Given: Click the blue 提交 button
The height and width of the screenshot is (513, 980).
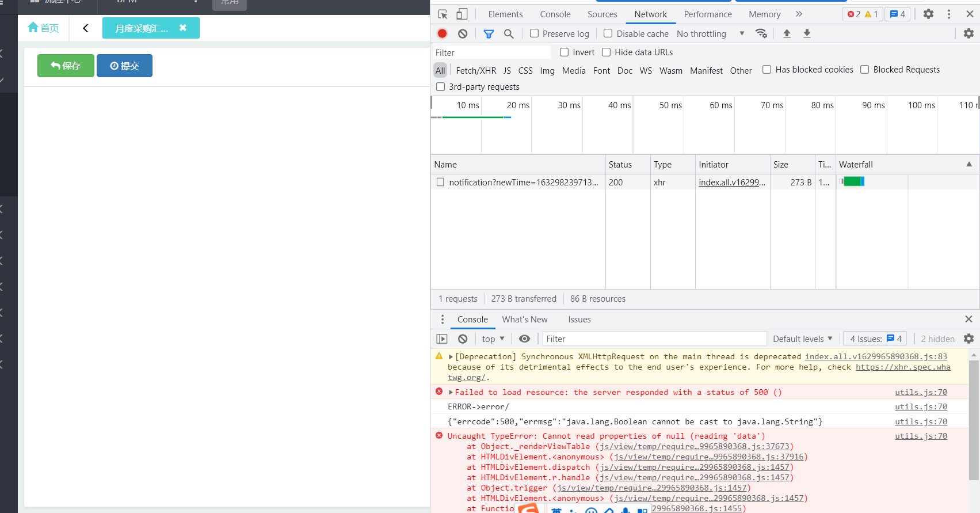Looking at the screenshot, I should coord(124,66).
